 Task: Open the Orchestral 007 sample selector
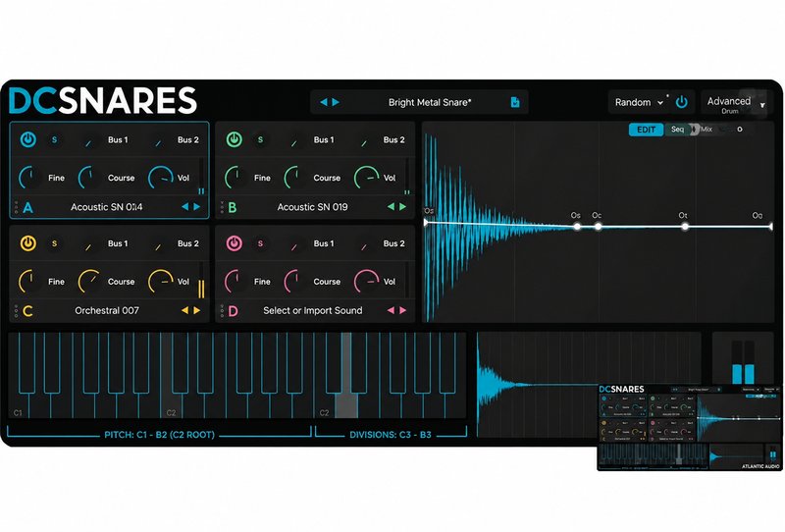tap(107, 310)
